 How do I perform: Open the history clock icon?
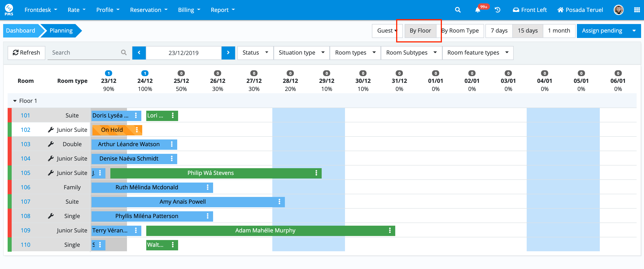498,10
